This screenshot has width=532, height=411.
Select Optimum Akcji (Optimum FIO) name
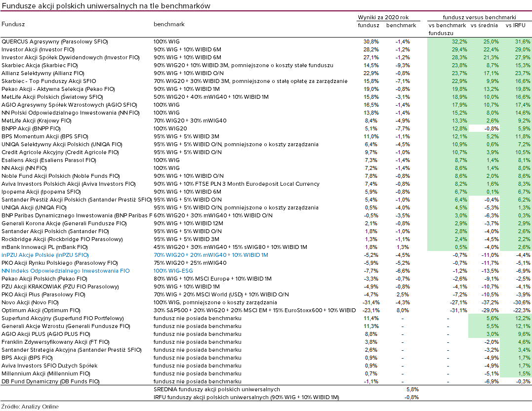[41, 310]
